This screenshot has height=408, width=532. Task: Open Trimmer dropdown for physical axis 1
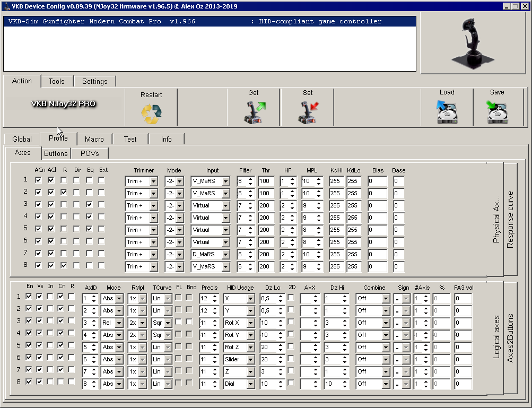tap(154, 181)
